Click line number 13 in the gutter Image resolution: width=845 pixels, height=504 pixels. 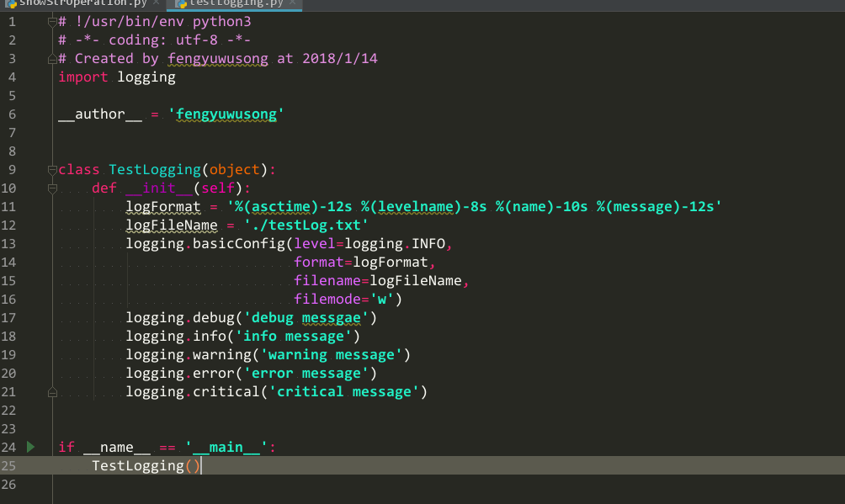(9, 244)
